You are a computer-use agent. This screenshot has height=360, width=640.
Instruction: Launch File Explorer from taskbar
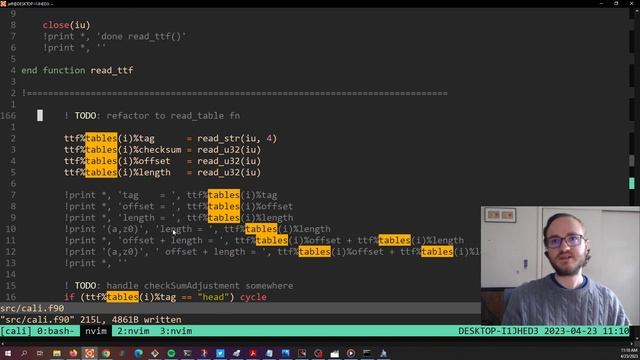point(57,353)
